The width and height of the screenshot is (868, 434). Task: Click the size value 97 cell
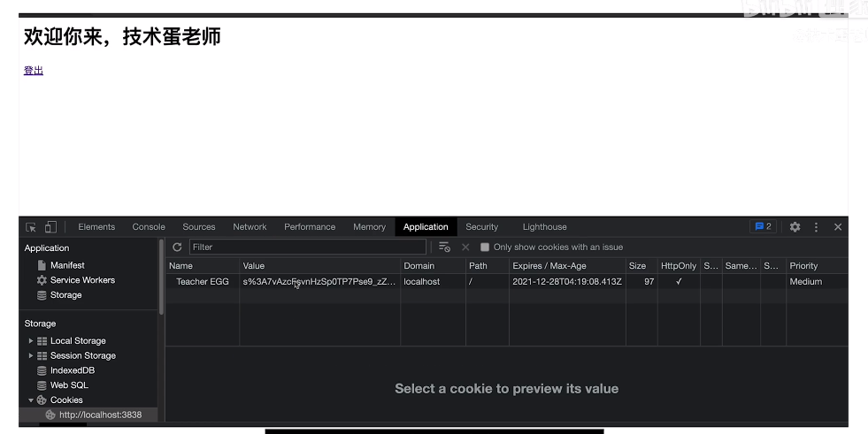click(641, 281)
